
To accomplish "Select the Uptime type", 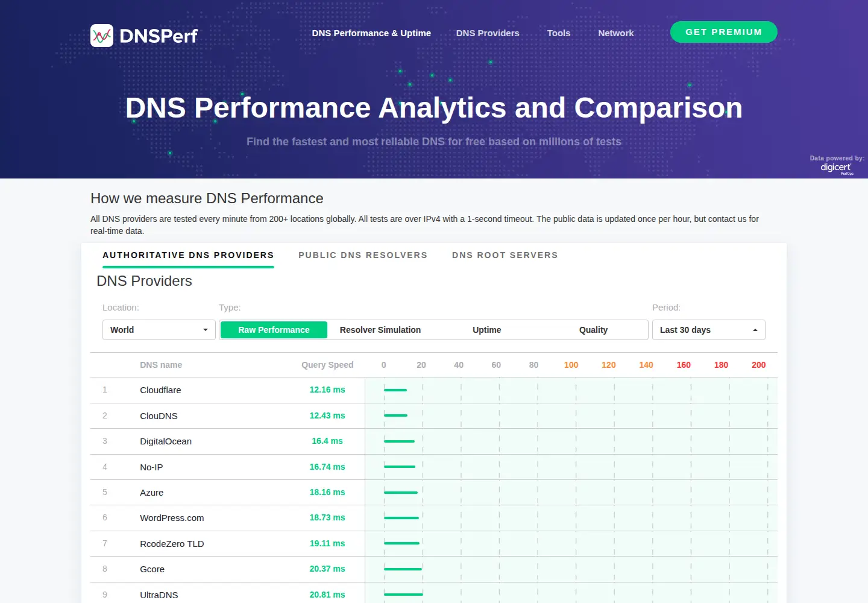I will [487, 330].
